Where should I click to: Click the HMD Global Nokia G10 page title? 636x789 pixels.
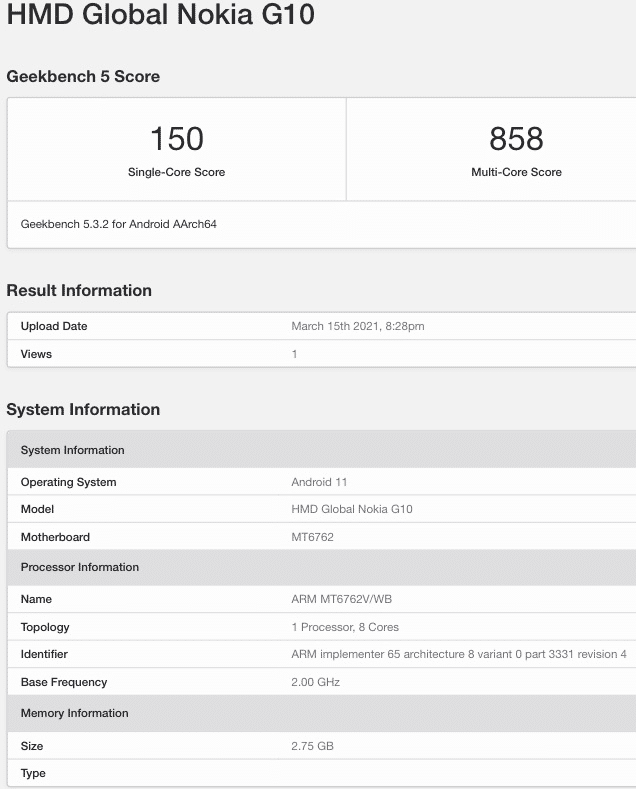[x=161, y=14]
